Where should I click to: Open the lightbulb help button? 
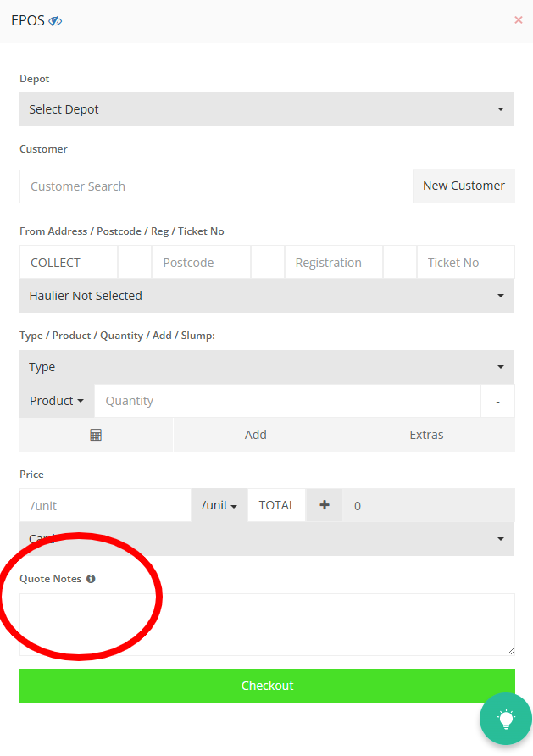(x=506, y=720)
